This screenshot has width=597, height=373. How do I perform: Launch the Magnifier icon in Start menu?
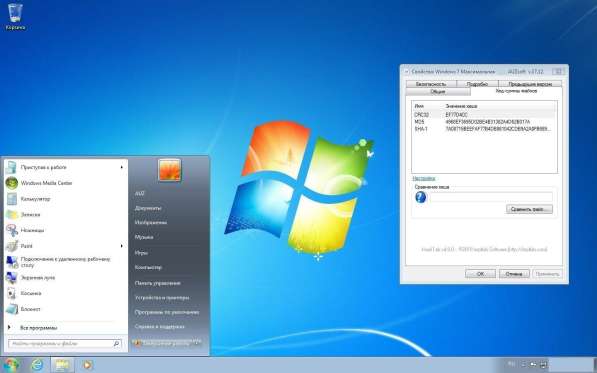click(x=11, y=278)
